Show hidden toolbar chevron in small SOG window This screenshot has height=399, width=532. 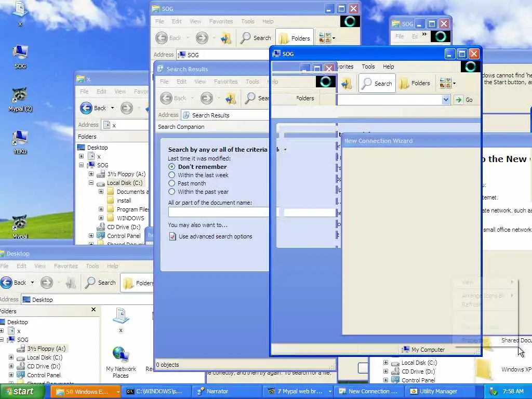point(424,34)
